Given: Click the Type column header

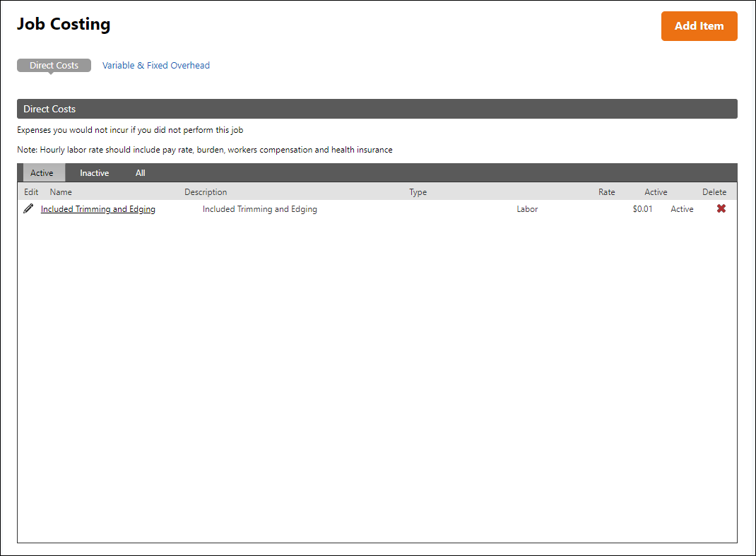Looking at the screenshot, I should [x=418, y=192].
